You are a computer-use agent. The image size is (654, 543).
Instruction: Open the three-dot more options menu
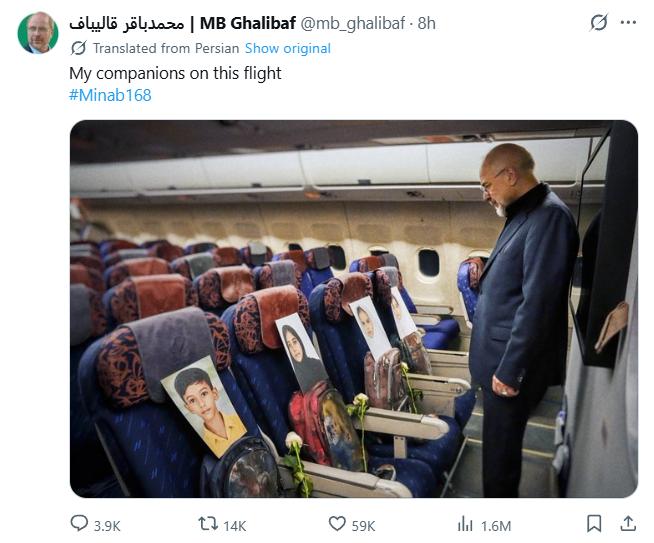pos(629,23)
